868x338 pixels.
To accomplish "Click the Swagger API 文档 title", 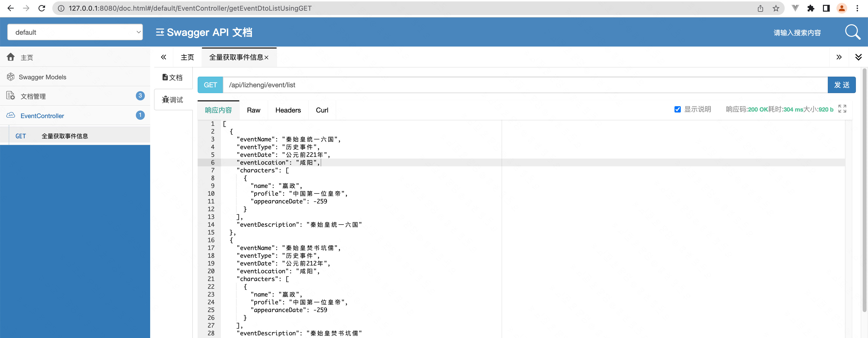I will (x=209, y=32).
